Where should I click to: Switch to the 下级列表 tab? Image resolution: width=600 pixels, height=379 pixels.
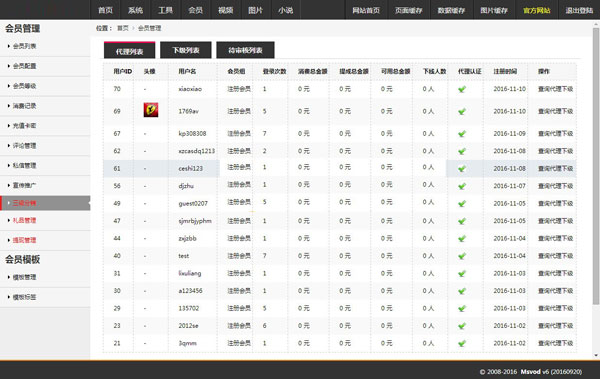click(x=186, y=50)
